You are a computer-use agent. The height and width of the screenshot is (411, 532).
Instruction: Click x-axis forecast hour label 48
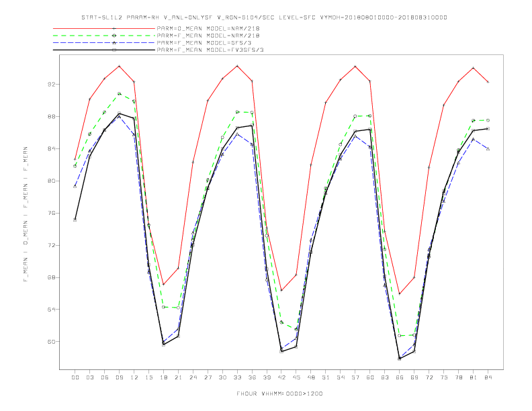pos(311,377)
